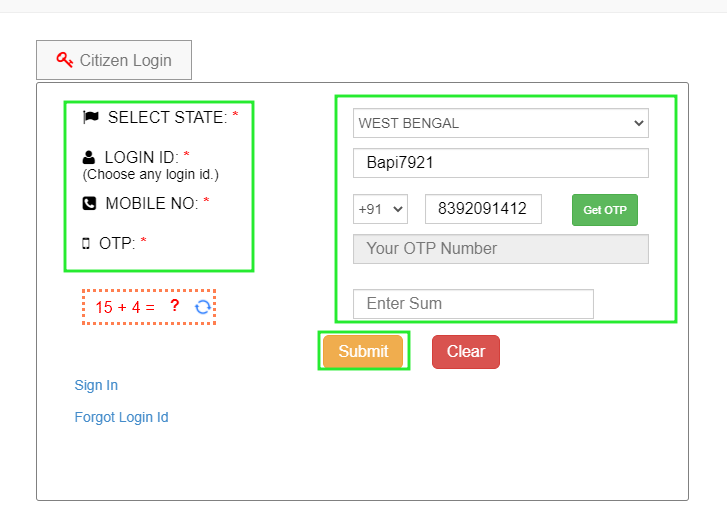Refresh the captcha sum
Viewport: 727px width, 527px height.
(202, 307)
